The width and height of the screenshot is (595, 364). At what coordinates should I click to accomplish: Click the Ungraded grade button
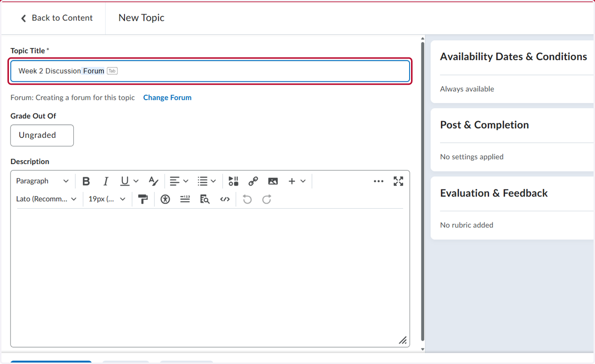(x=42, y=135)
